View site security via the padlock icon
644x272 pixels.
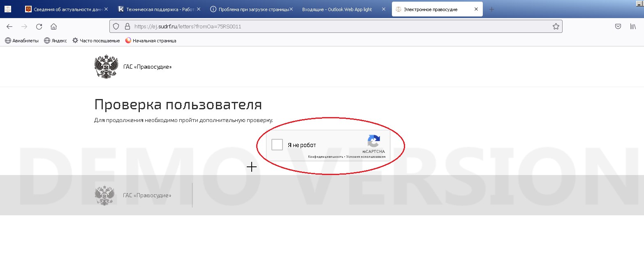point(127,27)
